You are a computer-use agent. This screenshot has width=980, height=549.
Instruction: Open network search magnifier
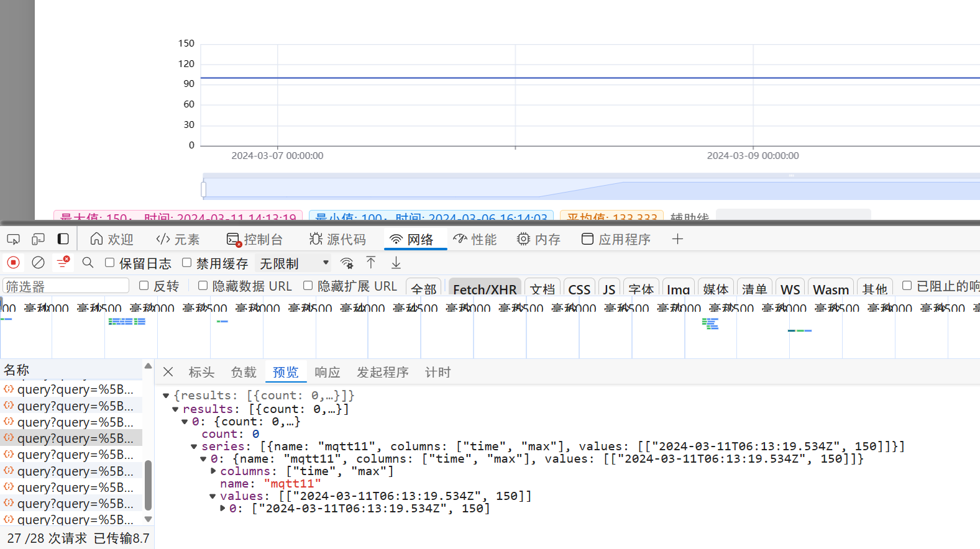click(x=88, y=263)
